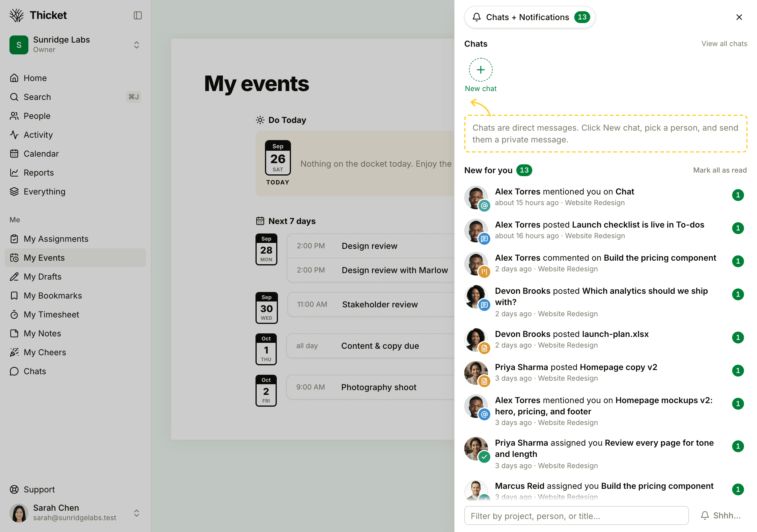This screenshot has height=532, width=757.
Task: Click My Events calendar-clock icon
Action: 14,258
